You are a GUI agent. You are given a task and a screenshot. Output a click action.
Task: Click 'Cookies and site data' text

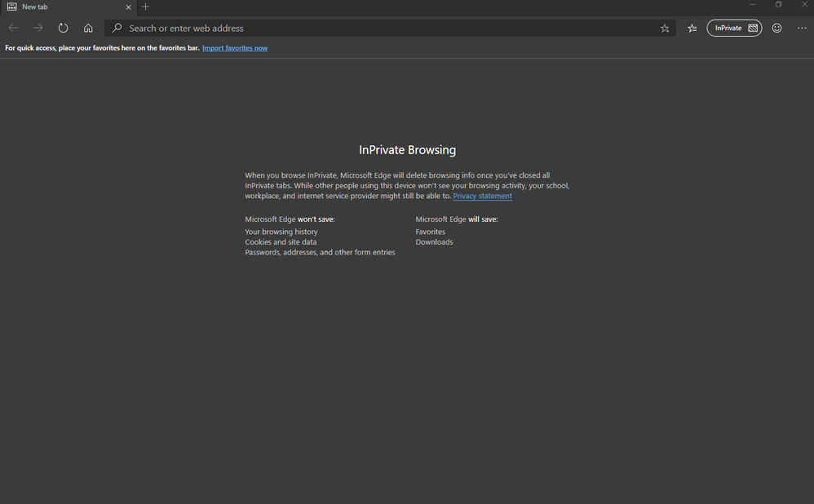point(281,242)
